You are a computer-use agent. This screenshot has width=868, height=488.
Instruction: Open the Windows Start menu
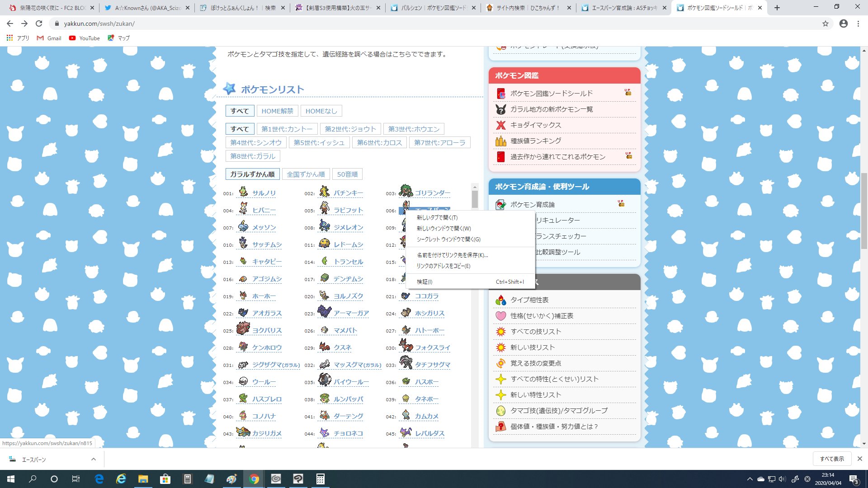tap(11, 479)
